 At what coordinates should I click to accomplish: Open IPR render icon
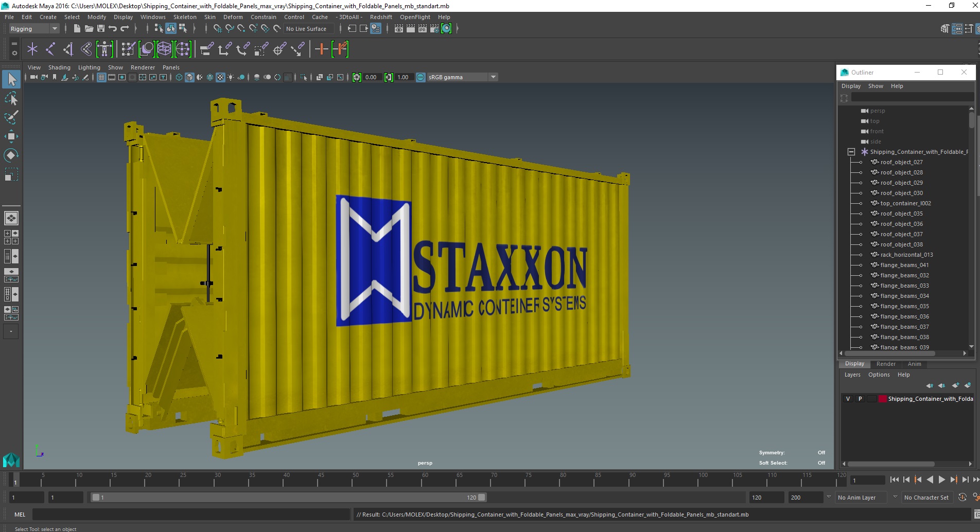pos(423,29)
